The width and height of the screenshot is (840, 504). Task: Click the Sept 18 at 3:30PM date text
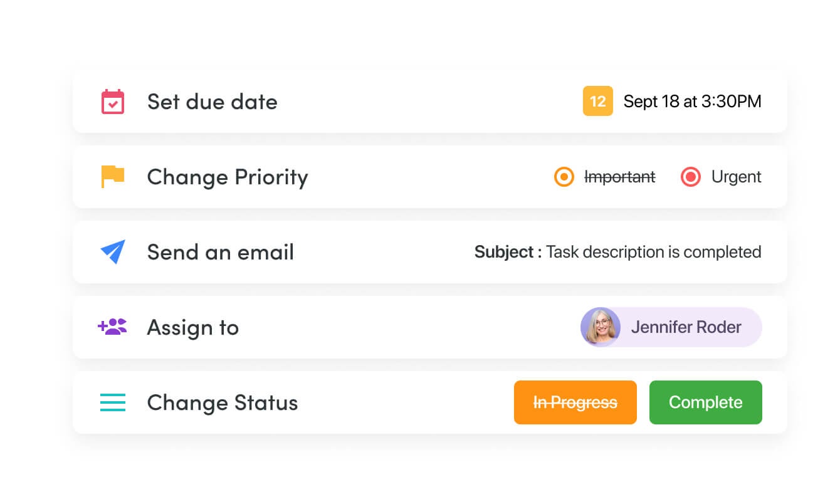click(x=692, y=102)
